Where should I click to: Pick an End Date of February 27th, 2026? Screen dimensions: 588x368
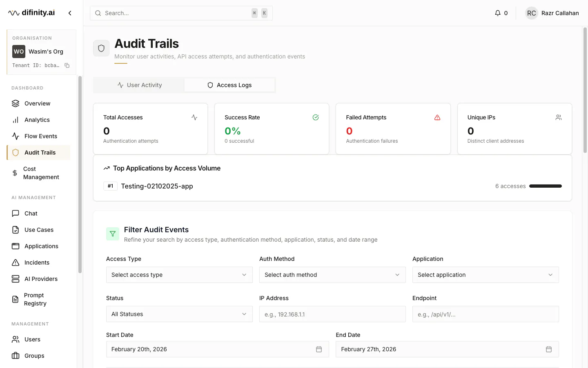click(447, 349)
